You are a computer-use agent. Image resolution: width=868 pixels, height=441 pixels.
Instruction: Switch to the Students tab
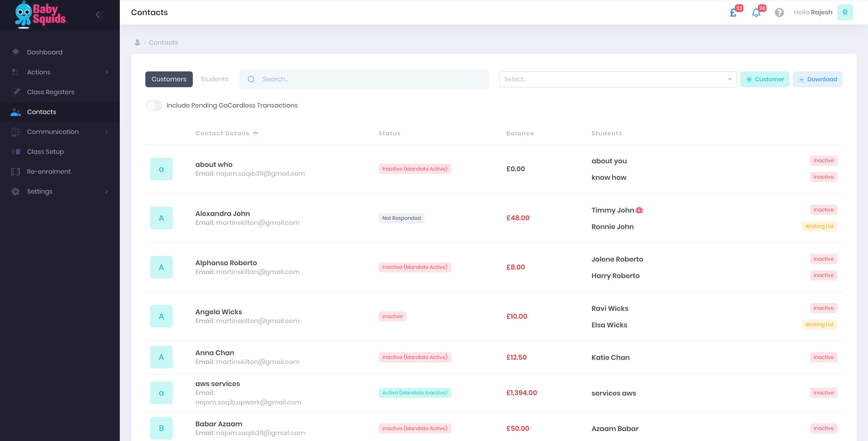(x=214, y=79)
